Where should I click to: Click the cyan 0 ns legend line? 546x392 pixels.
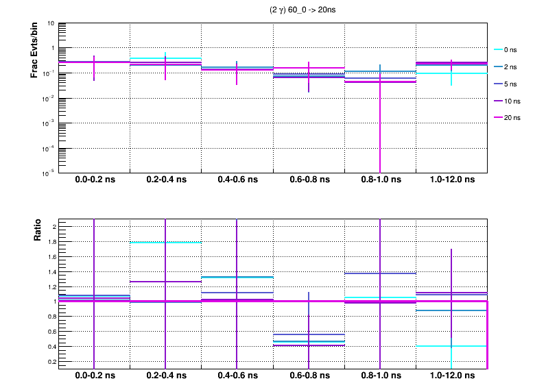498,50
